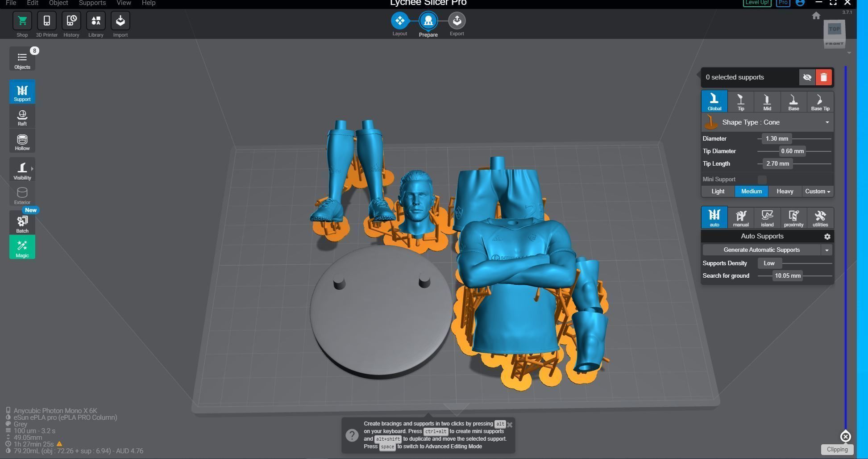Select the Global support settings tab
Image resolution: width=868 pixels, height=459 pixels.
(x=714, y=101)
